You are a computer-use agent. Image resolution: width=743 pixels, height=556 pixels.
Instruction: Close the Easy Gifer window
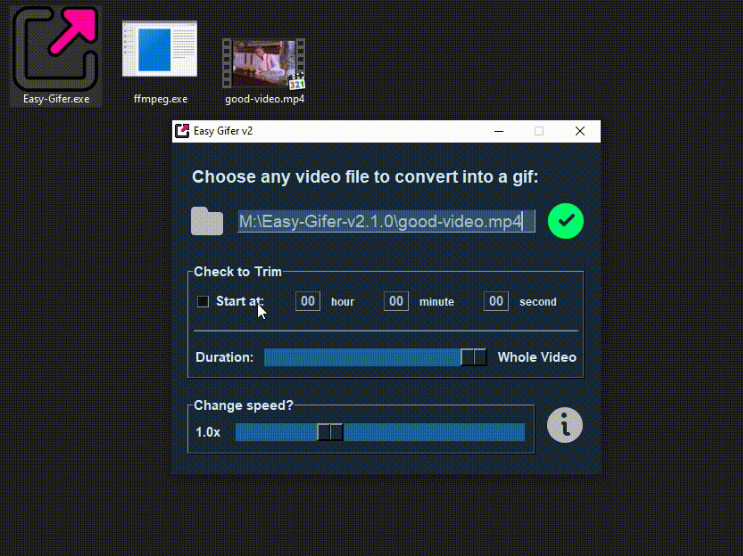[580, 131]
